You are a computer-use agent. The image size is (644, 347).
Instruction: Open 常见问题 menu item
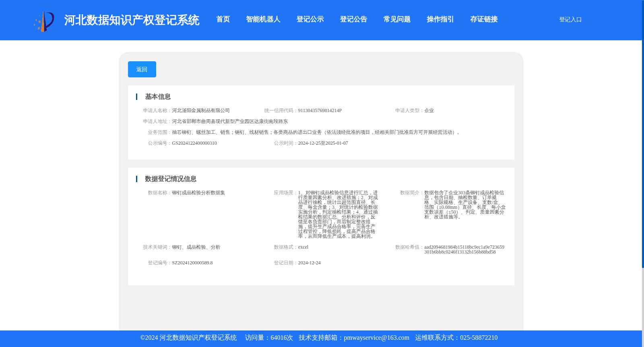(397, 19)
